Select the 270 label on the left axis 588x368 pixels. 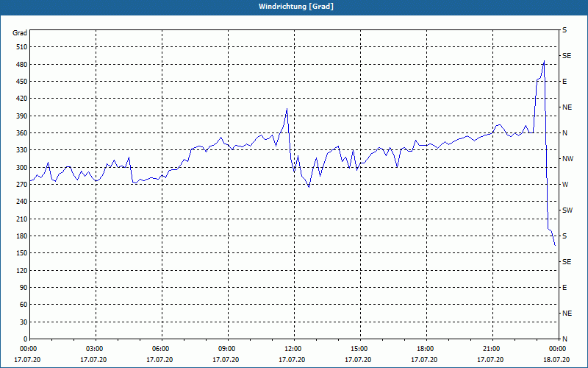click(22, 185)
